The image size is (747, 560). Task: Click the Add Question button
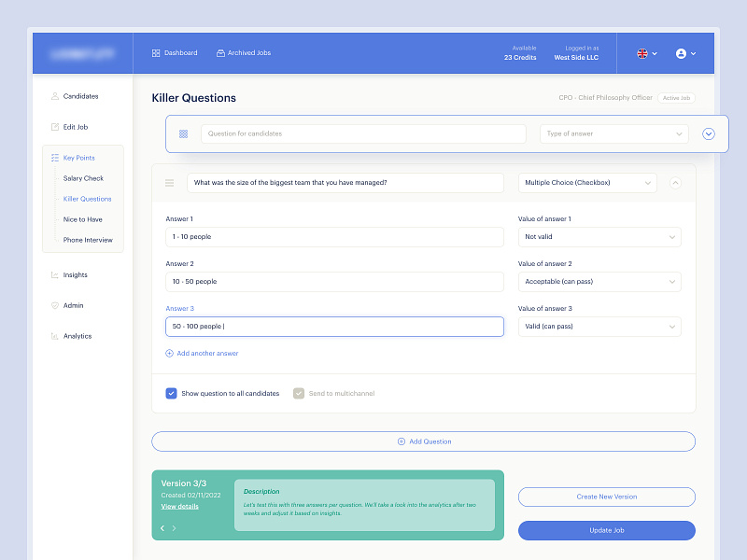point(425,441)
